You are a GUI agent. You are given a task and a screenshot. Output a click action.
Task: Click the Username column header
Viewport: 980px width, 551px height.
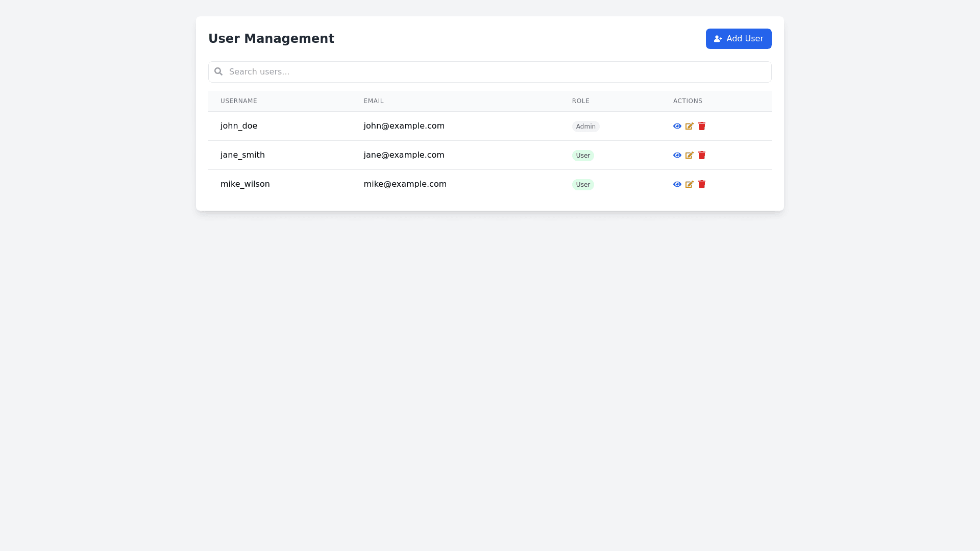pyautogui.click(x=239, y=101)
